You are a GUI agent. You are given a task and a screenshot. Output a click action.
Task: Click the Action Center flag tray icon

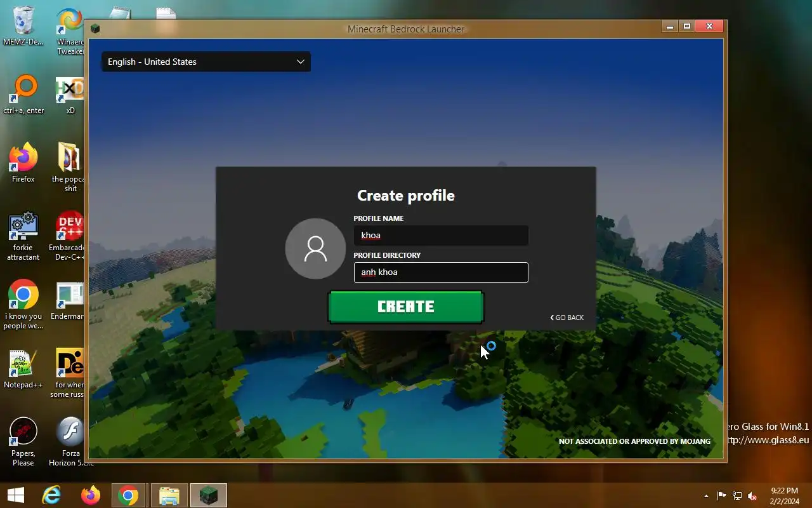722,496
